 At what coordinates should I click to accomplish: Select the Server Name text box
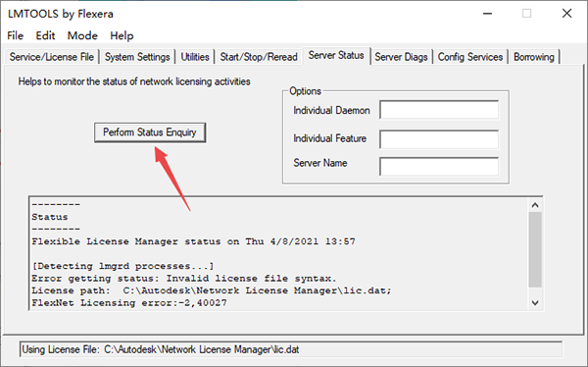coord(439,167)
